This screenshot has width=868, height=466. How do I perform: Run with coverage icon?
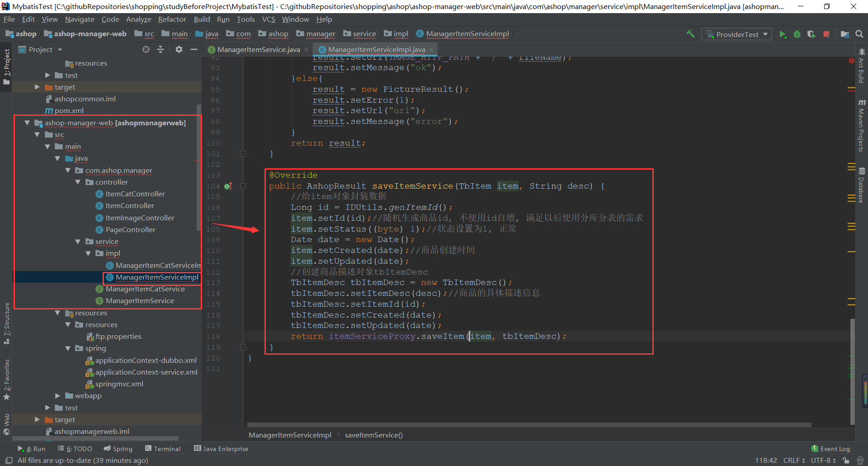click(x=811, y=34)
